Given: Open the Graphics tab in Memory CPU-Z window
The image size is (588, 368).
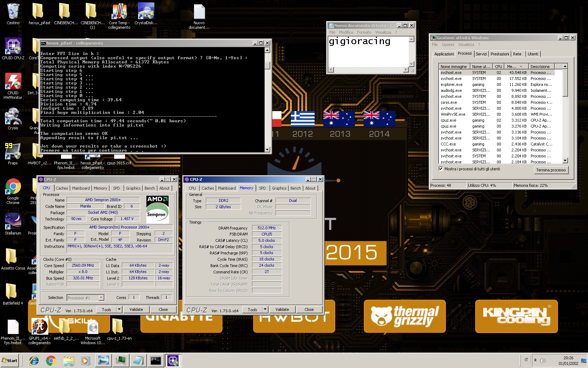Looking at the screenshot, I should tap(279, 188).
